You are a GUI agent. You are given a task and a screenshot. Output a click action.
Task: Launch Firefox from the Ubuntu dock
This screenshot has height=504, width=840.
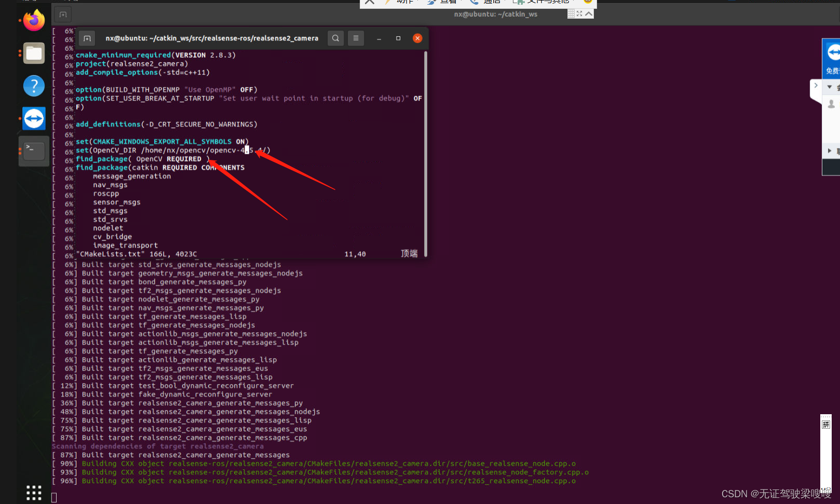(33, 20)
